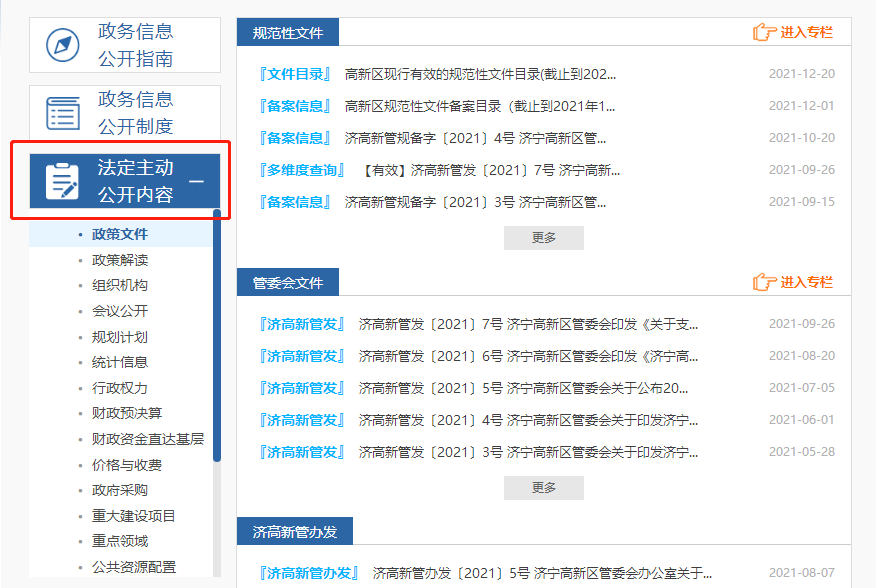The width and height of the screenshot is (876, 588).
Task: Open 济高新管发〔2021〕7号 管委会印发 article
Action: pos(528,324)
